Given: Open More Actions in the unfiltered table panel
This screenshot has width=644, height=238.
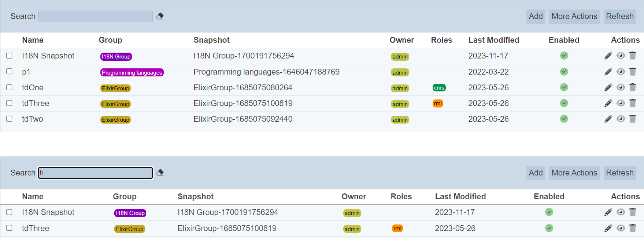Looking at the screenshot, I should click(574, 16).
